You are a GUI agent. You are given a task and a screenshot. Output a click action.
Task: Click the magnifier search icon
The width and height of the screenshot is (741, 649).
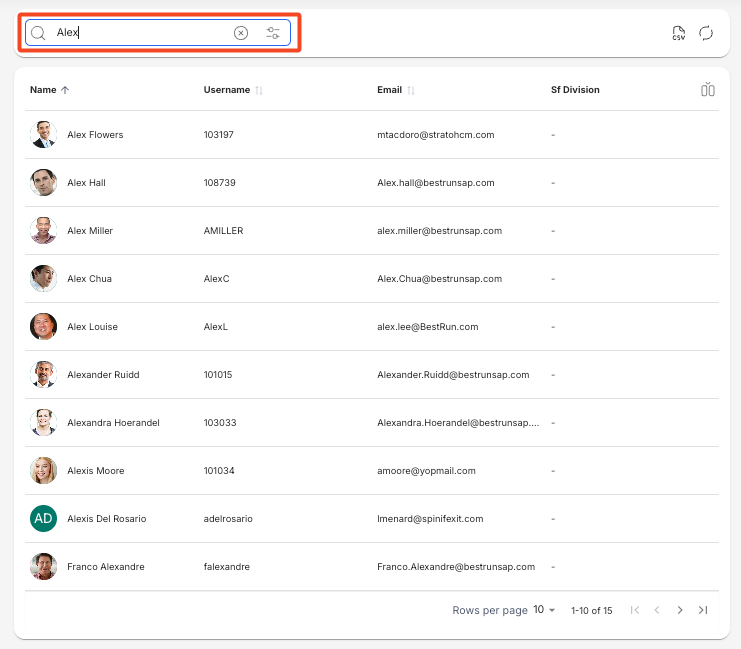(38, 33)
